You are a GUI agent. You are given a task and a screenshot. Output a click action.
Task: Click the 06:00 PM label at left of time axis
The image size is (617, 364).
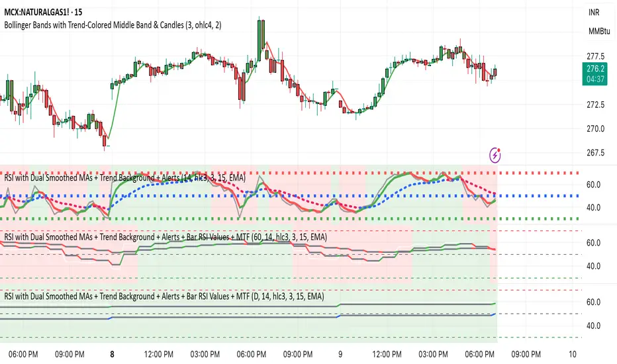click(x=23, y=354)
